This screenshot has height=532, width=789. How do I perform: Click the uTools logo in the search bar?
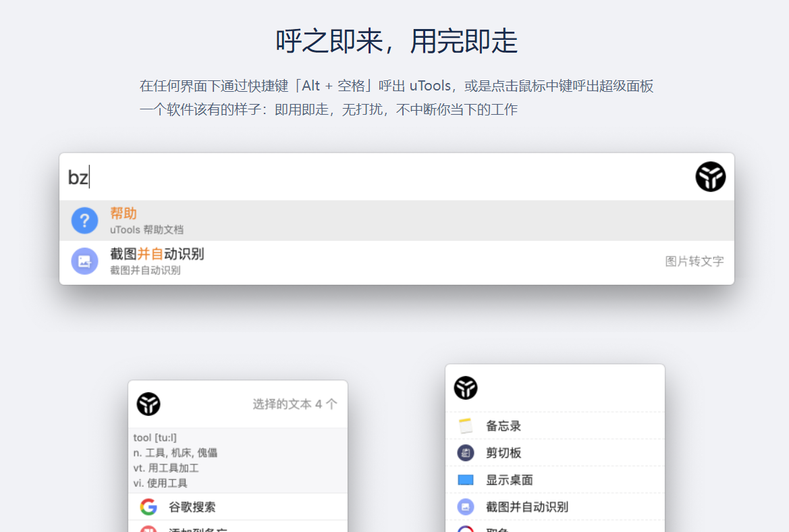pos(711,177)
